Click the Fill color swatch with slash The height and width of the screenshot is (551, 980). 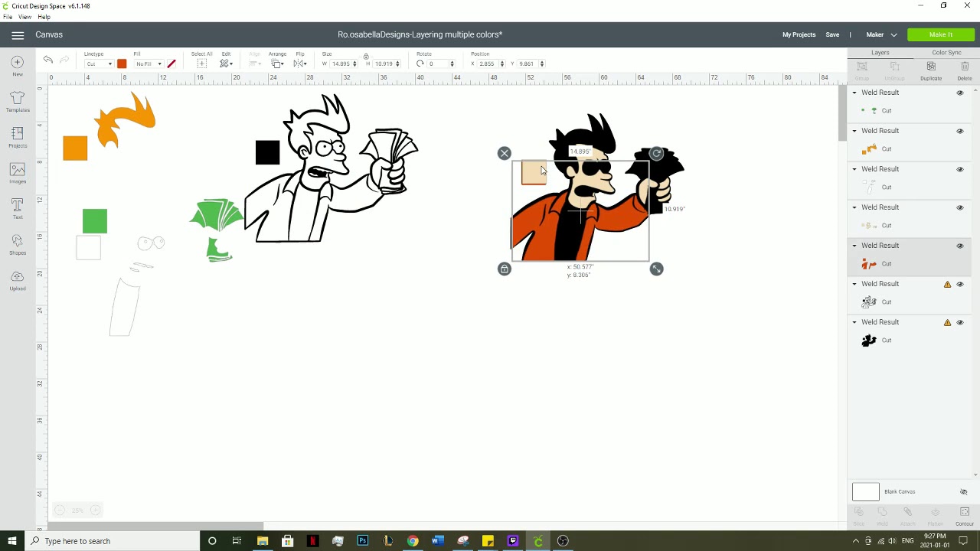coord(171,64)
